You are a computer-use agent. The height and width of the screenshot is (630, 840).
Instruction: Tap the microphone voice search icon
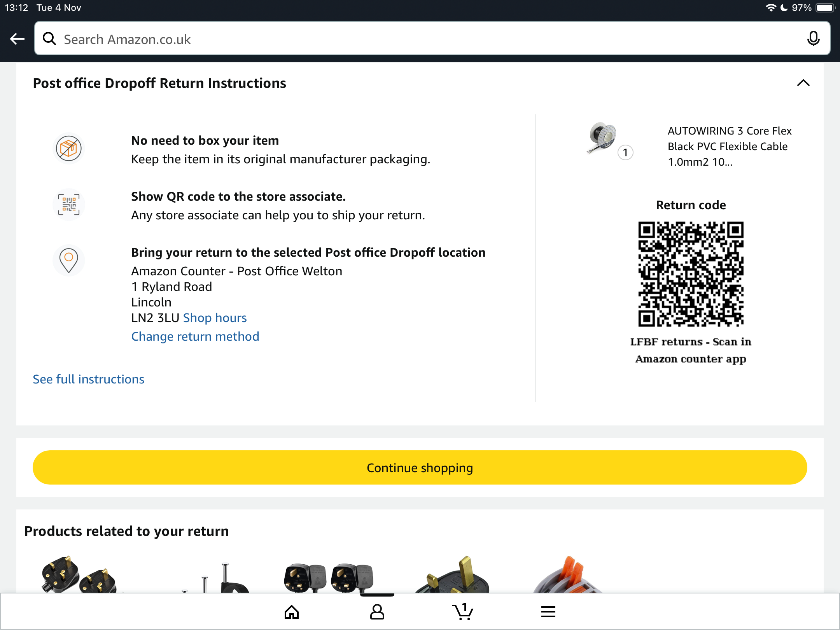click(813, 39)
